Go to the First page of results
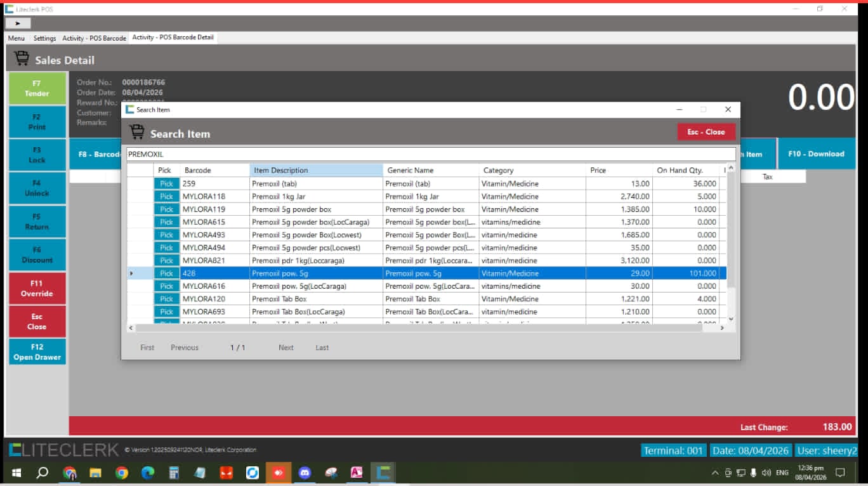The width and height of the screenshot is (868, 486). (x=147, y=348)
